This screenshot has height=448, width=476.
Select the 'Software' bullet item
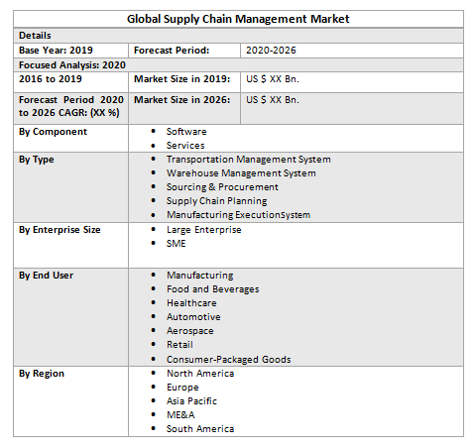click(x=186, y=132)
